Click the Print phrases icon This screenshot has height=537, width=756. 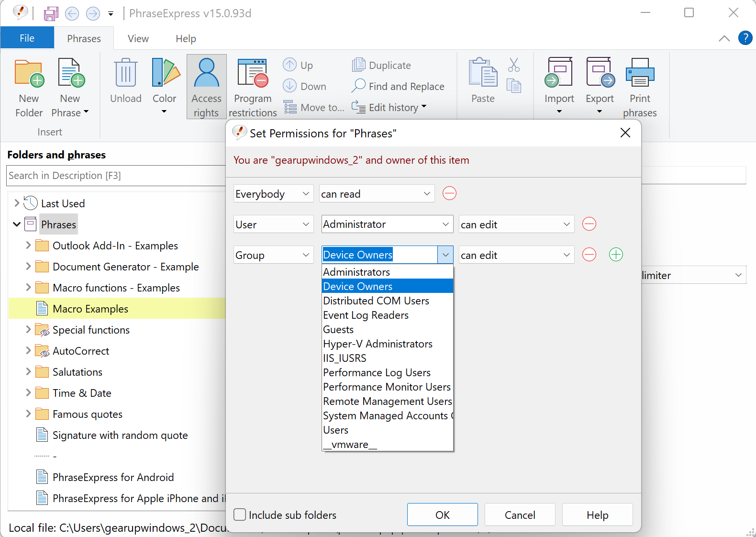tap(640, 74)
